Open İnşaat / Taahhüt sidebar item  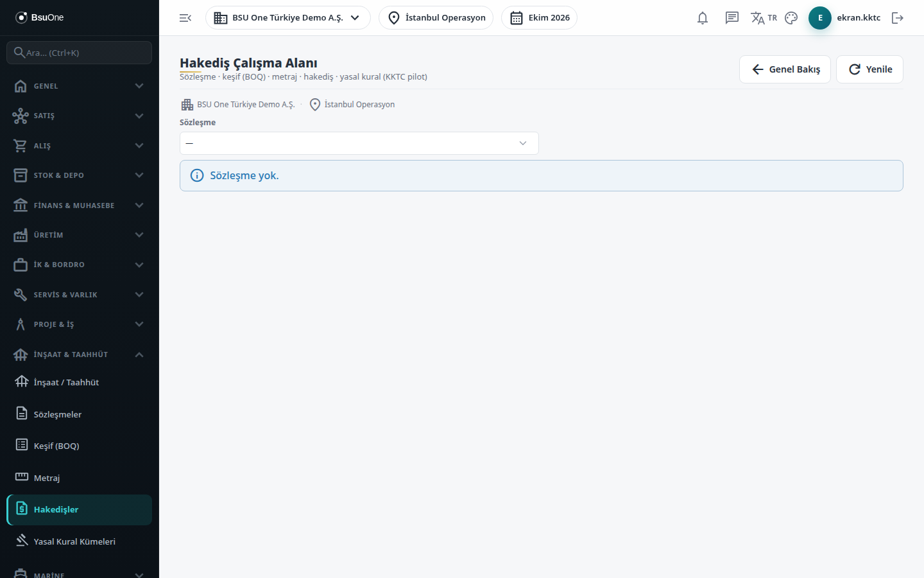[x=80, y=382]
